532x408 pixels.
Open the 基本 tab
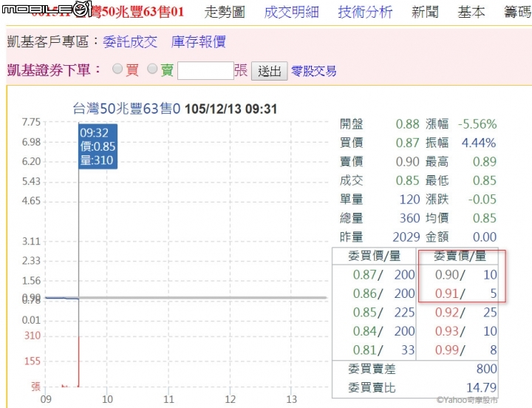471,13
